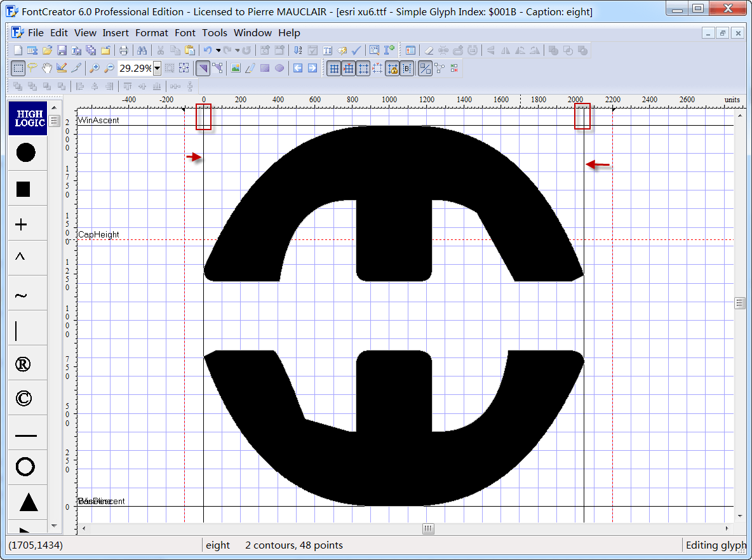The image size is (752, 560).
Task: Toggle contour mode purple triangle button
Action: (203, 68)
